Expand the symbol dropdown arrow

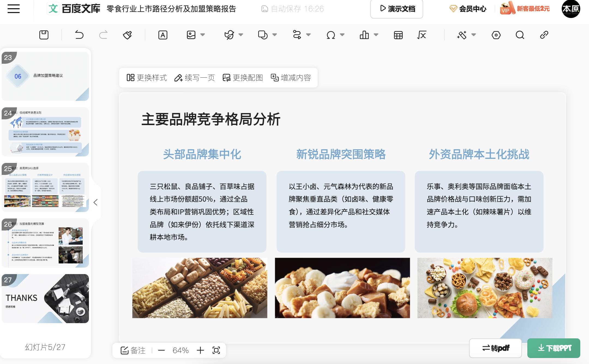coord(342,35)
